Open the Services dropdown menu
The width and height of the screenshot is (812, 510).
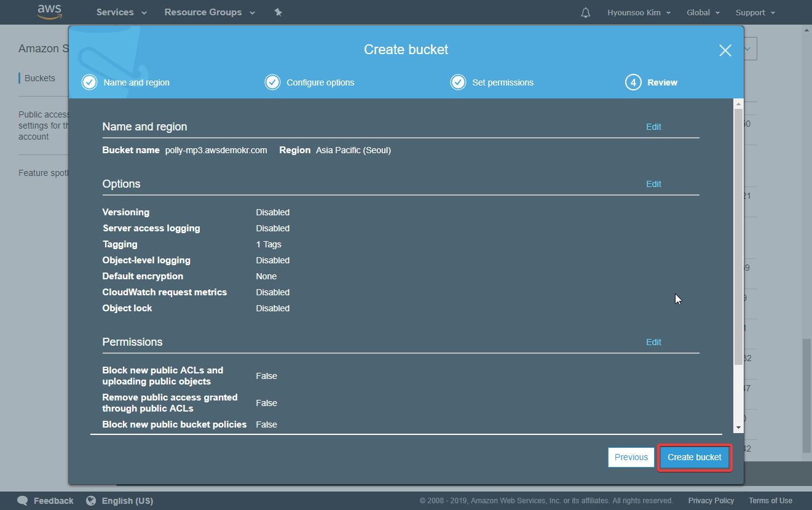(122, 12)
